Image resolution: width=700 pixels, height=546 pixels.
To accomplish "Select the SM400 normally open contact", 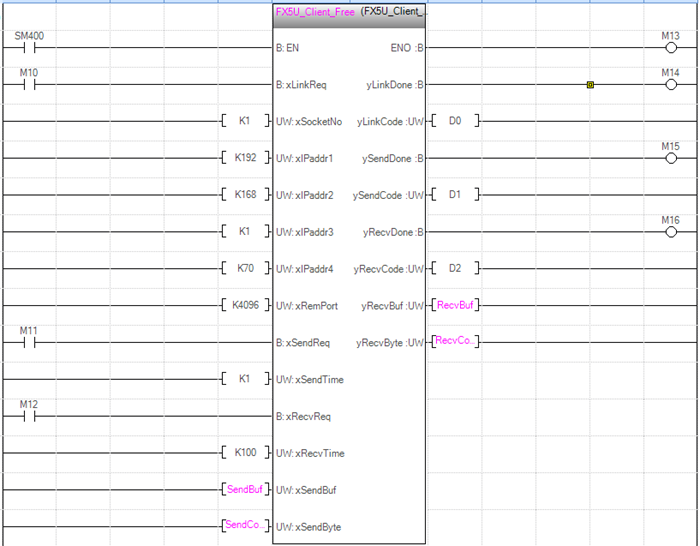I will pos(29,47).
